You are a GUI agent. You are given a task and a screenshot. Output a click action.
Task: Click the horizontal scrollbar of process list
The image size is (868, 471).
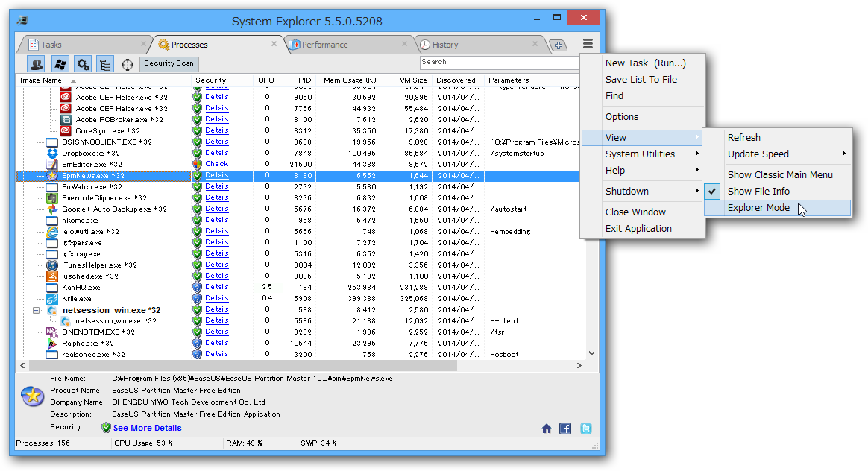click(x=243, y=365)
